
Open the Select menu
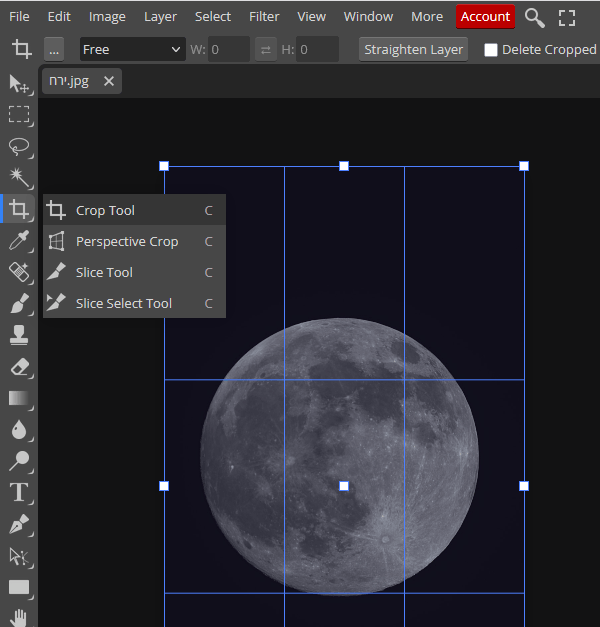tap(212, 17)
